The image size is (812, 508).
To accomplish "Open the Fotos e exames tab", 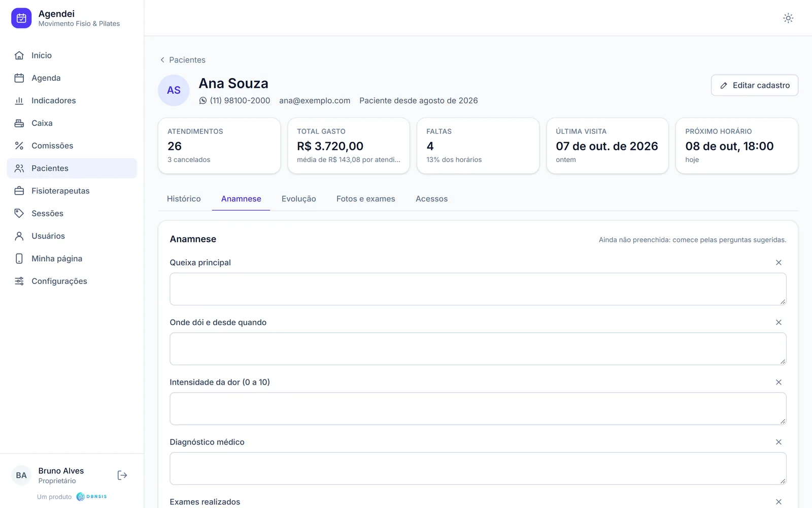I will pos(366,199).
